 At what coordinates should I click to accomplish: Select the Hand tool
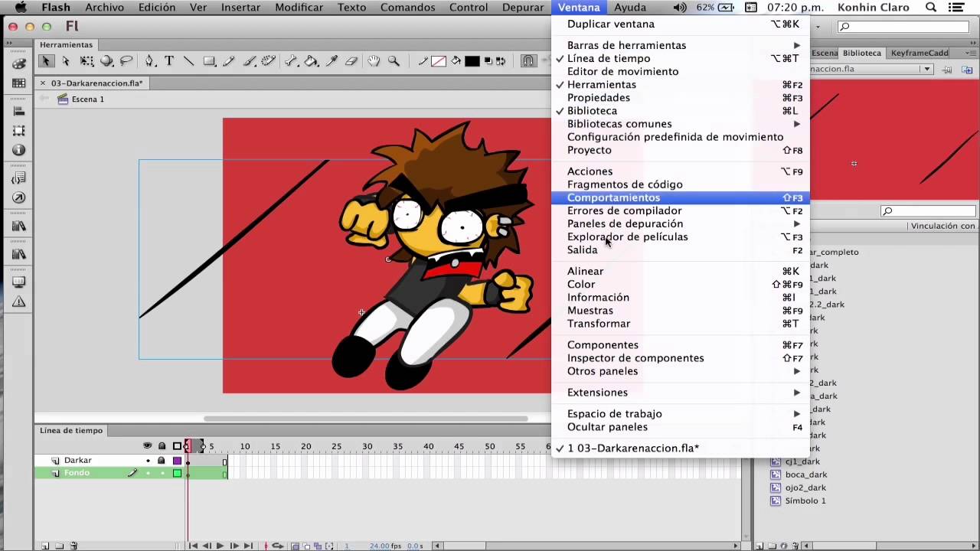tap(374, 61)
